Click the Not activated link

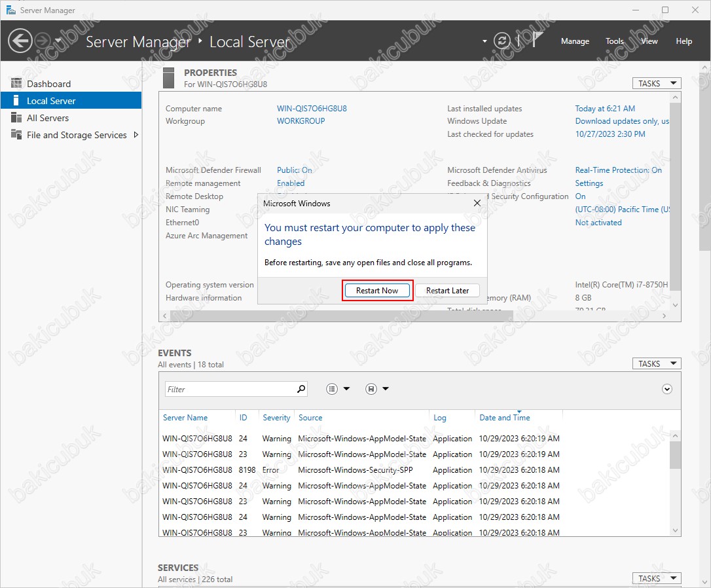[598, 223]
